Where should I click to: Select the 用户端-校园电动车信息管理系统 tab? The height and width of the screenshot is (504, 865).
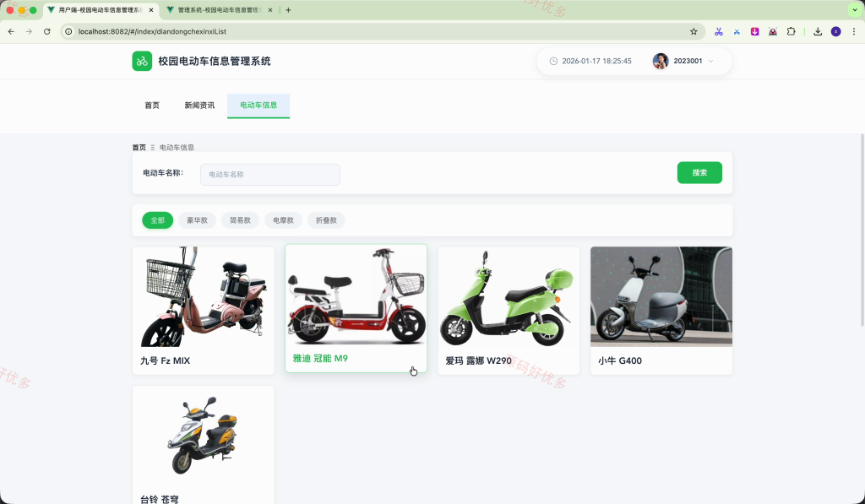point(101,10)
